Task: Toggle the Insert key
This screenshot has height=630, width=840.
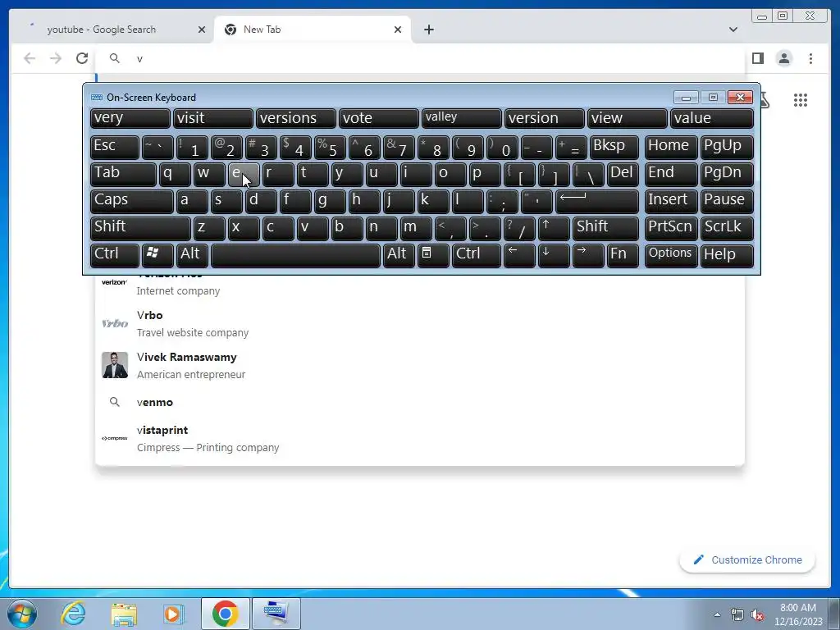Action: (671, 201)
